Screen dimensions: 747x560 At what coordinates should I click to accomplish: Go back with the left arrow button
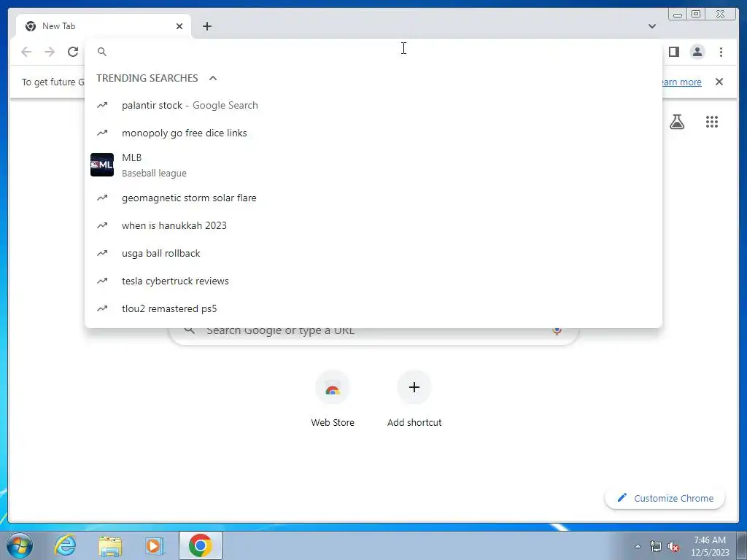26,52
